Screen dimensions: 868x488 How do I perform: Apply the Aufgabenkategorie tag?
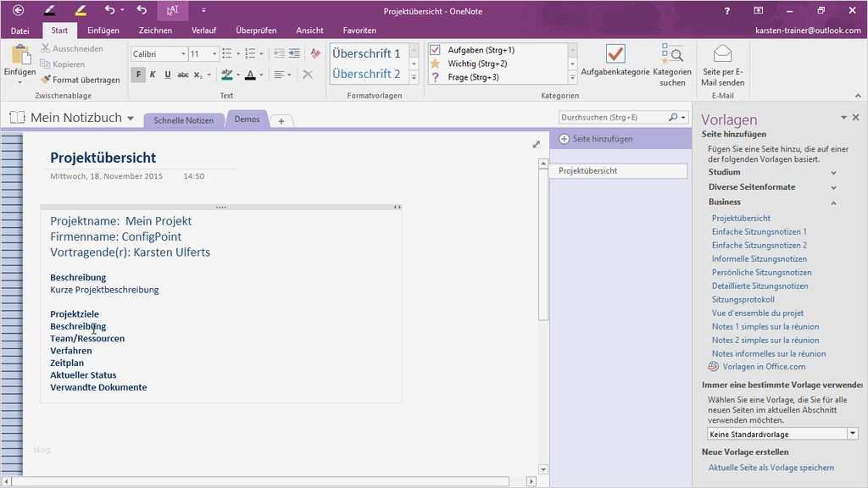615,64
